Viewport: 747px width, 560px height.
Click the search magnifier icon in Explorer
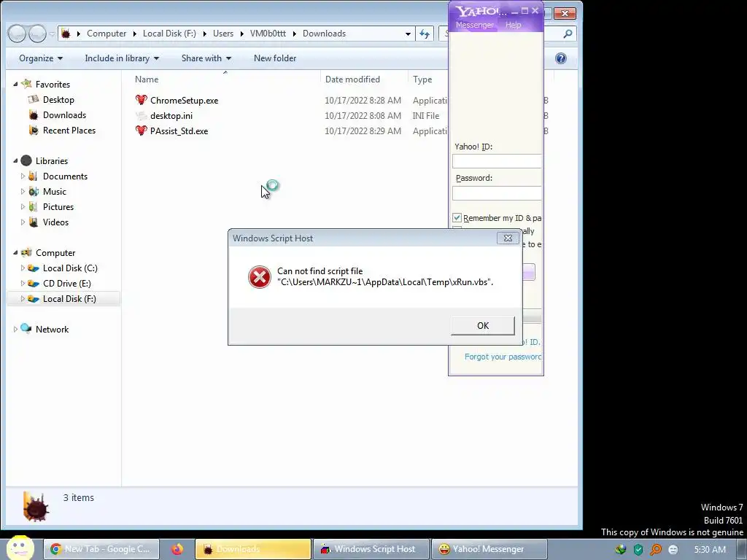click(x=568, y=34)
